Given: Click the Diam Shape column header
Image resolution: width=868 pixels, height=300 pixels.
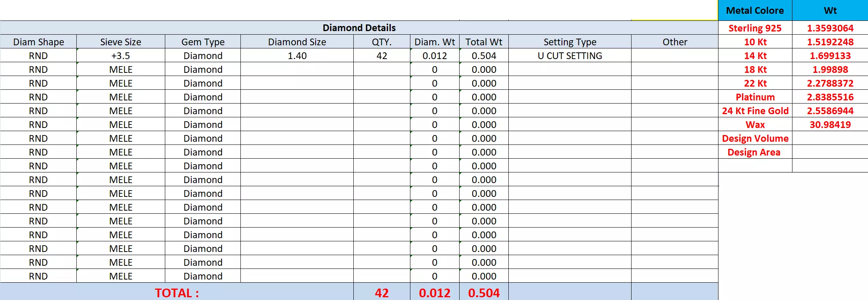Looking at the screenshot, I should [x=38, y=42].
